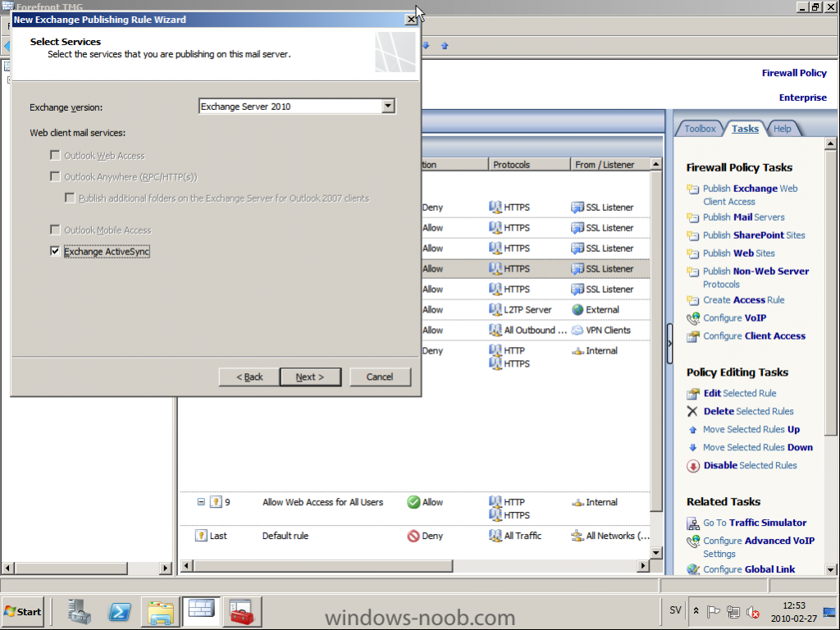Click Publish SharePoint Sites link
Viewport: 840px width, 630px height.
click(x=754, y=235)
